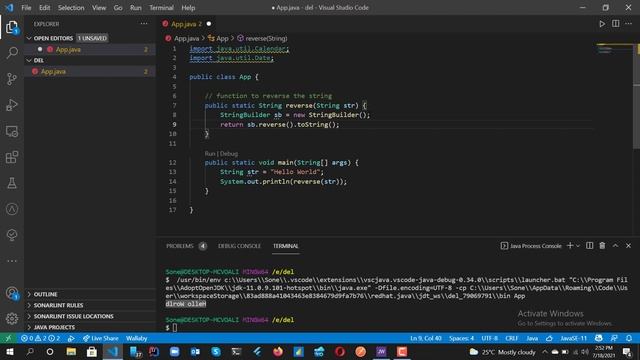Switch to the Debug Console tab
Image resolution: width=640 pixels, height=360 pixels.
[239, 246]
